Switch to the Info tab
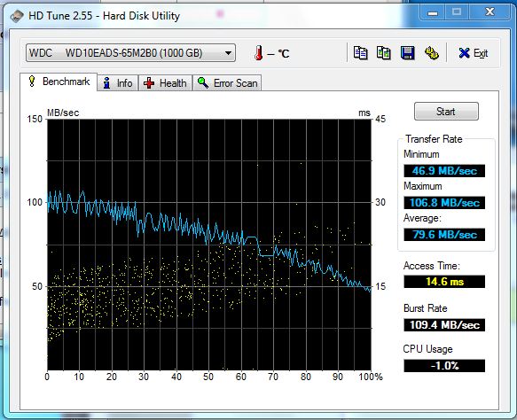This screenshot has width=517, height=420. pyautogui.click(x=118, y=83)
